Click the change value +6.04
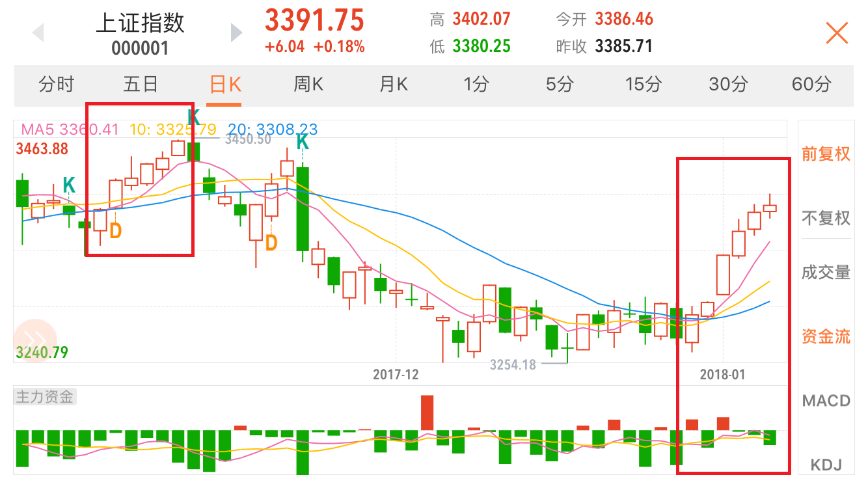Image resolution: width=868 pixels, height=488 pixels. tap(284, 47)
